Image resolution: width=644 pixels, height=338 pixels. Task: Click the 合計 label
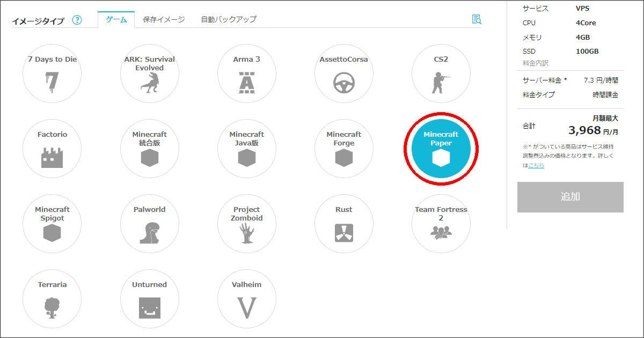[529, 126]
